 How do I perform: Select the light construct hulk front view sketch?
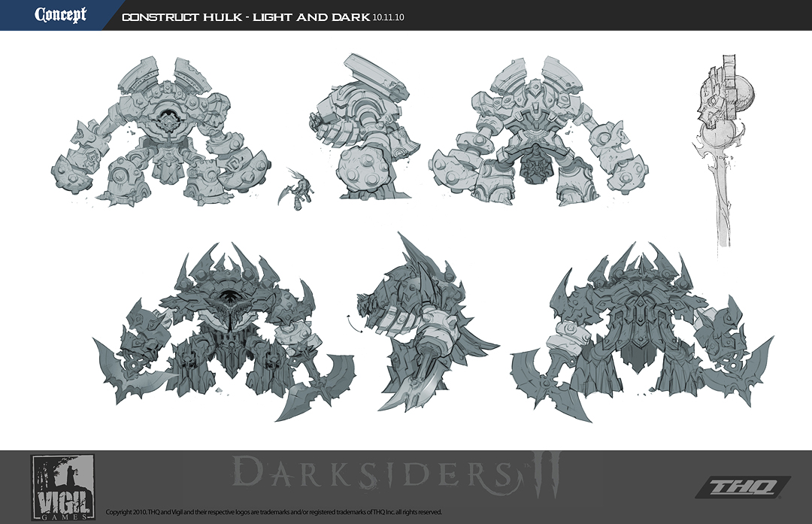(x=161, y=132)
